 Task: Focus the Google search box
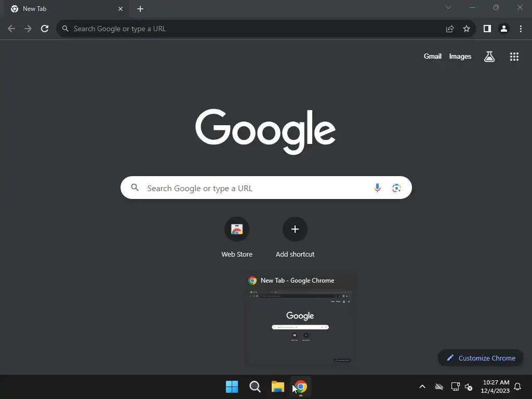[x=266, y=188]
